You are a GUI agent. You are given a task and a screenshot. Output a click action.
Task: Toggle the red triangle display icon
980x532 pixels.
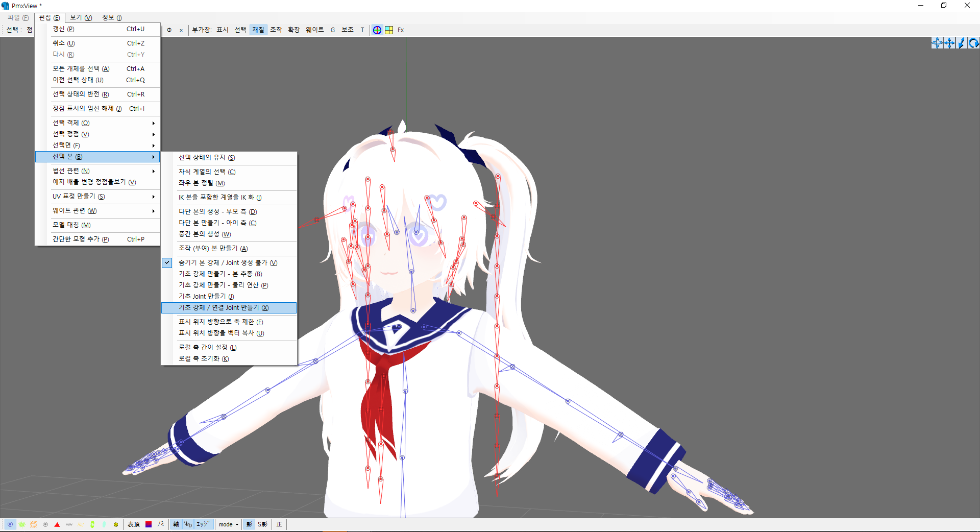(x=57, y=524)
